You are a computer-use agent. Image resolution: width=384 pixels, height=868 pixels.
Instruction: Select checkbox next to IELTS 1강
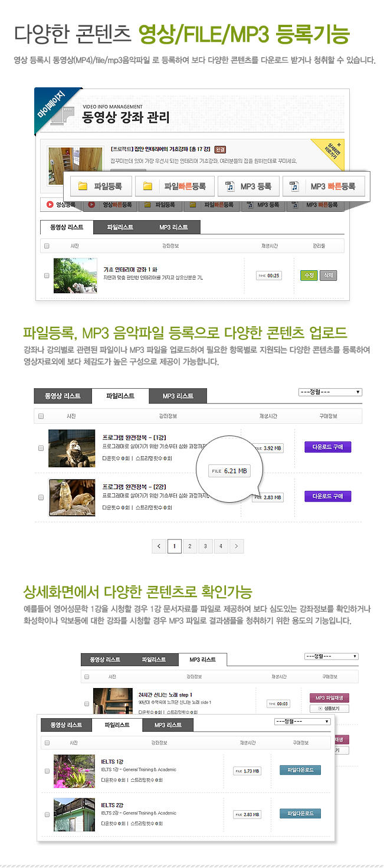pos(47,771)
